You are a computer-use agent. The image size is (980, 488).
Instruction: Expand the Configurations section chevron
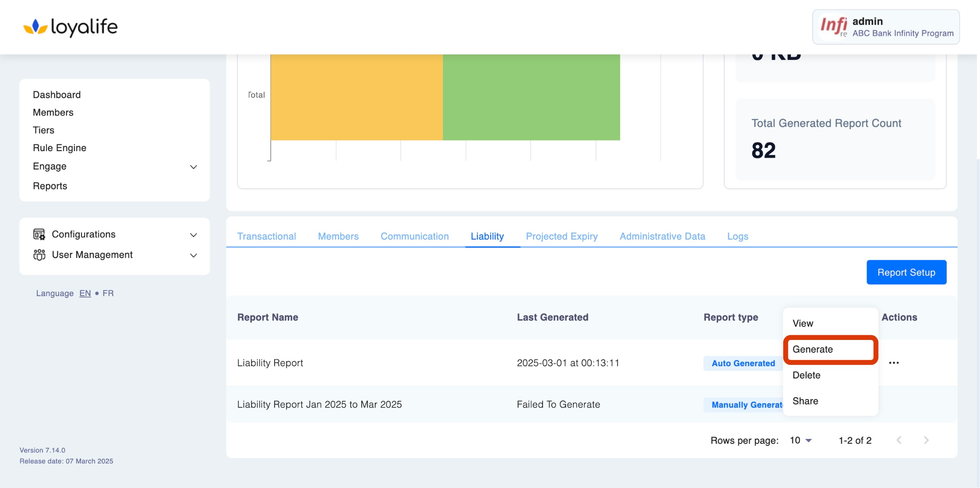pos(193,235)
